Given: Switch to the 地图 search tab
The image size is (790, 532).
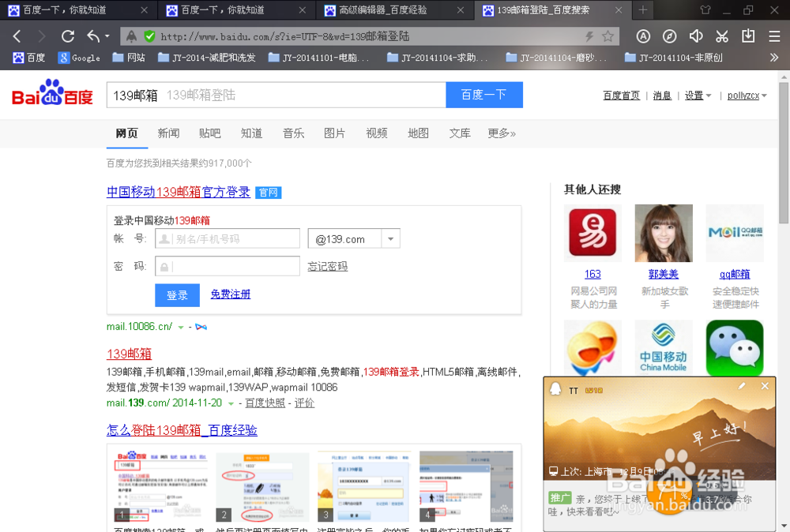Looking at the screenshot, I should [418, 133].
